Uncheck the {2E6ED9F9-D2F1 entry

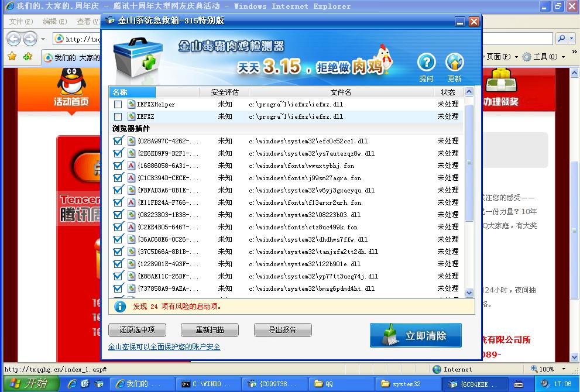(118, 153)
